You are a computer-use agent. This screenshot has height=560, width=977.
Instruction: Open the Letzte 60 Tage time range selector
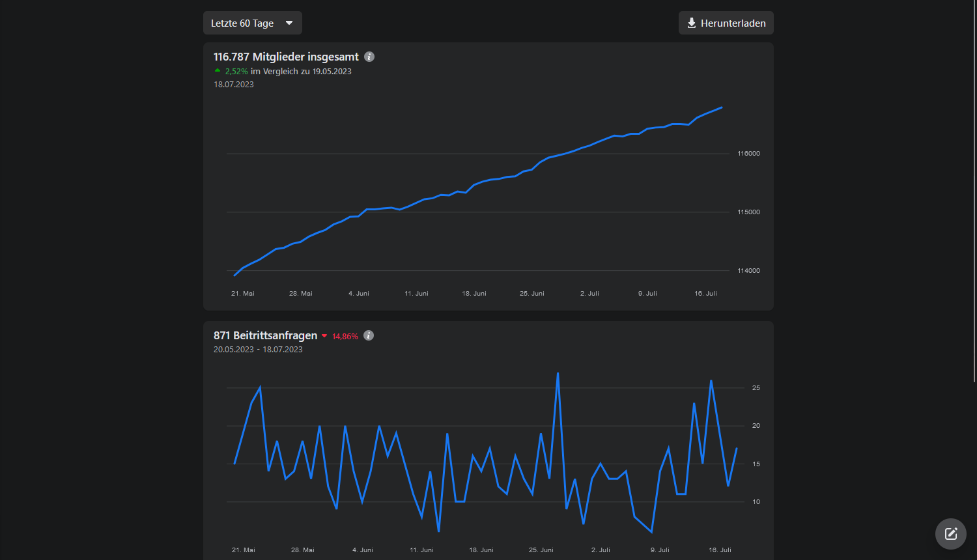[x=253, y=23]
